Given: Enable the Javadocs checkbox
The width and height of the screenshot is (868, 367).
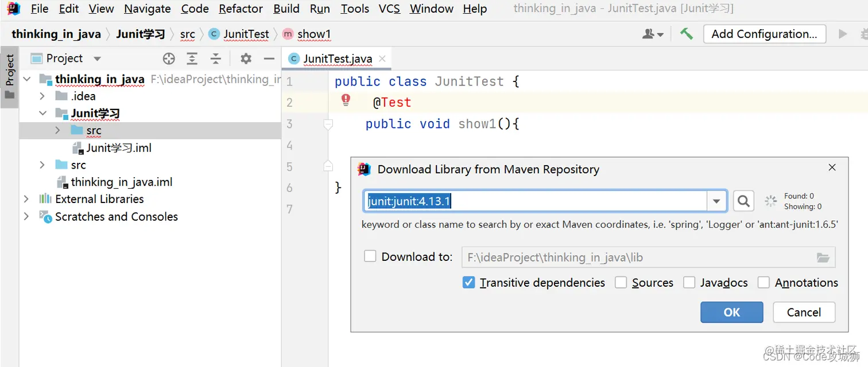Looking at the screenshot, I should click(689, 282).
